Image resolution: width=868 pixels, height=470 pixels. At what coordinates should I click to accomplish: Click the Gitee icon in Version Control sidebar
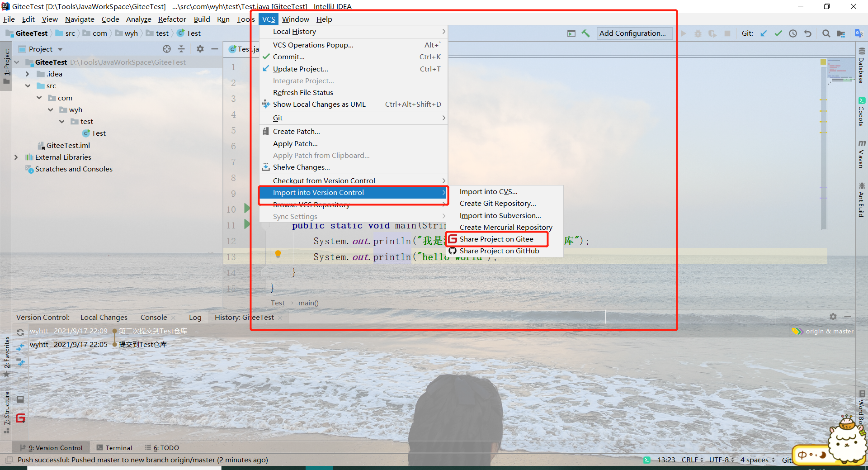pos(20,418)
